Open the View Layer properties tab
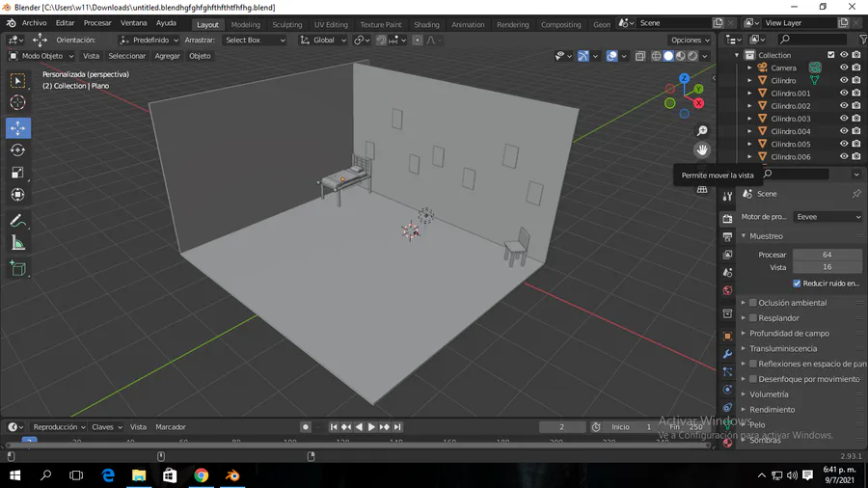The image size is (868, 488). (727, 255)
